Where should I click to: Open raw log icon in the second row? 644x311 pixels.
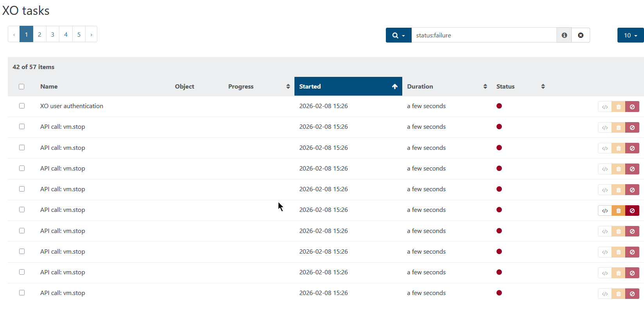(x=605, y=128)
